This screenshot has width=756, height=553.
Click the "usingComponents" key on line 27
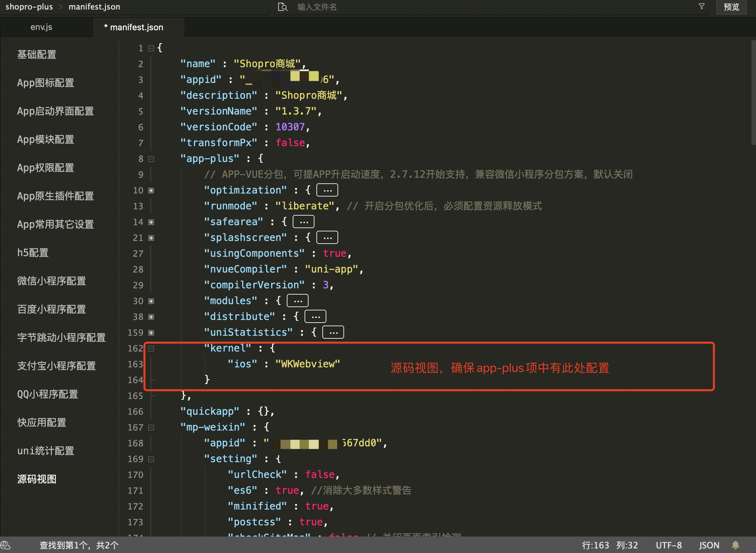255,253
